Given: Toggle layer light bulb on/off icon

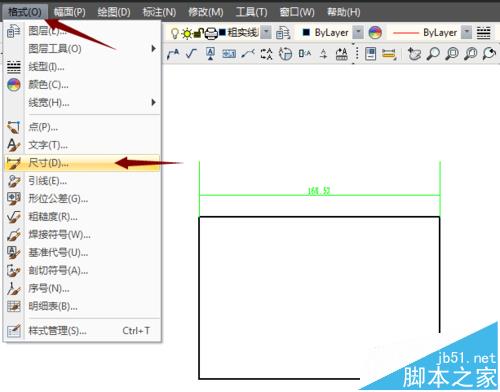Looking at the screenshot, I should point(174,33).
